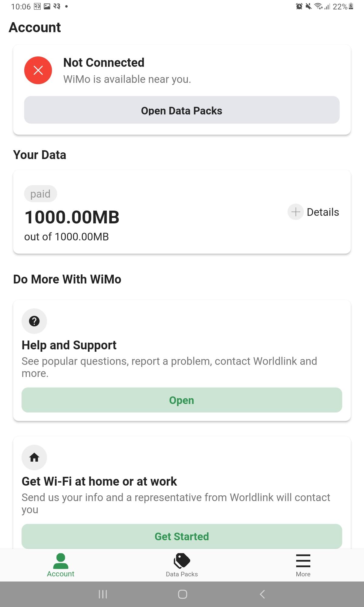Tap the Data Packs tag icon
Viewport: 364px width, 607px height.
[182, 560]
